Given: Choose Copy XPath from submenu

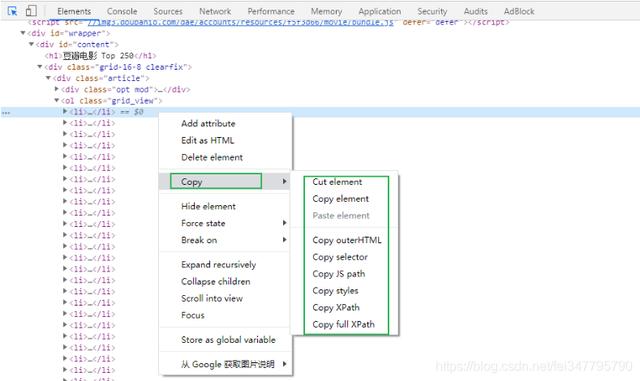Looking at the screenshot, I should pyautogui.click(x=336, y=307).
